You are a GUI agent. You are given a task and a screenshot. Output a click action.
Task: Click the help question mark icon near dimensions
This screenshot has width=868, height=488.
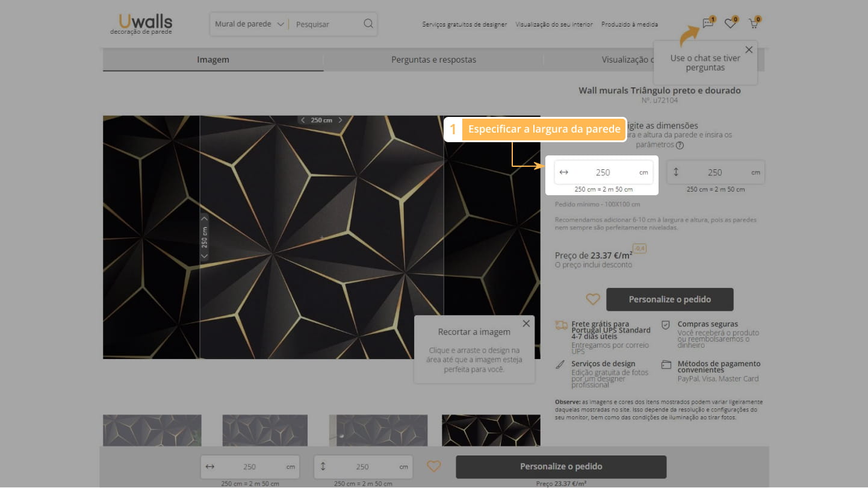pos(680,145)
